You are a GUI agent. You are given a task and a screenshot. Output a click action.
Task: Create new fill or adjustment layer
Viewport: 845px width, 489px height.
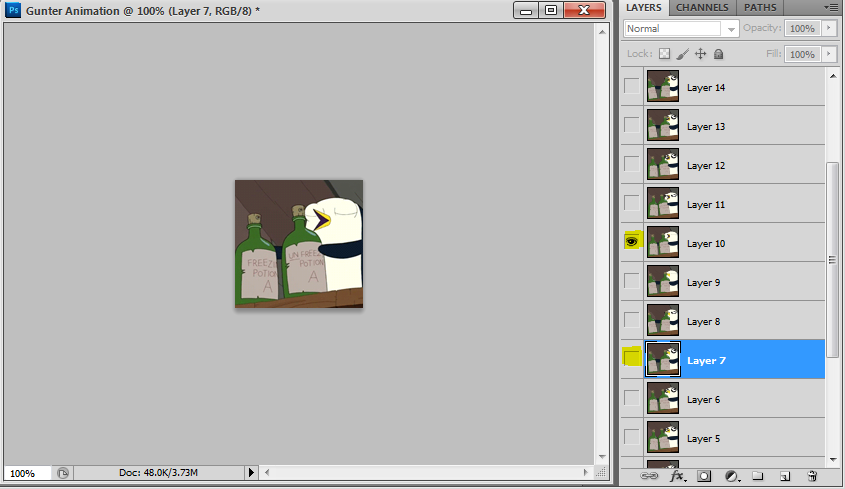[732, 476]
